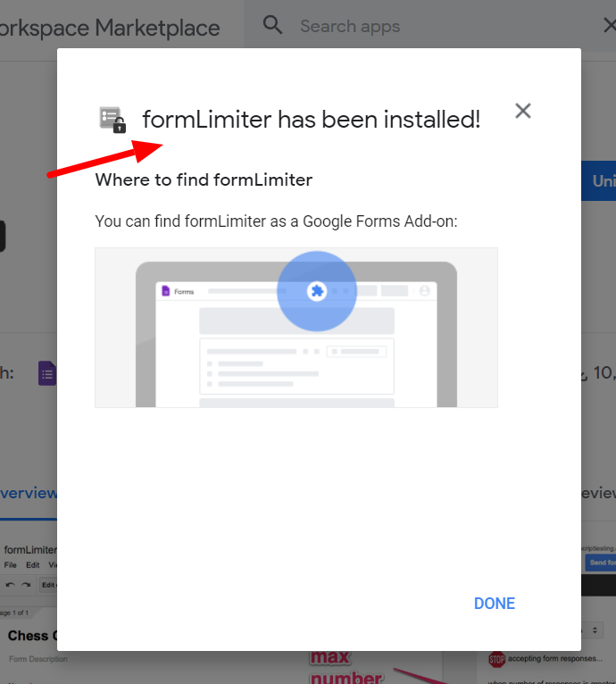Click the purple Google Forms icon behind dialog
Viewport: 616px width, 684px height.
(47, 373)
